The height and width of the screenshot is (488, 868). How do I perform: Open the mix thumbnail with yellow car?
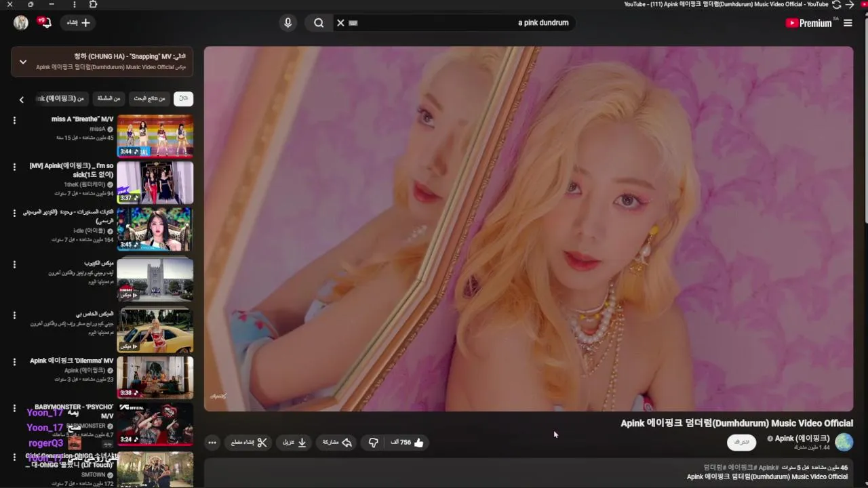(155, 330)
